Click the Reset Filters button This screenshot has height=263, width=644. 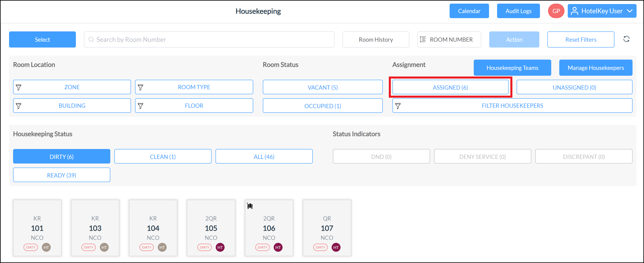click(580, 39)
